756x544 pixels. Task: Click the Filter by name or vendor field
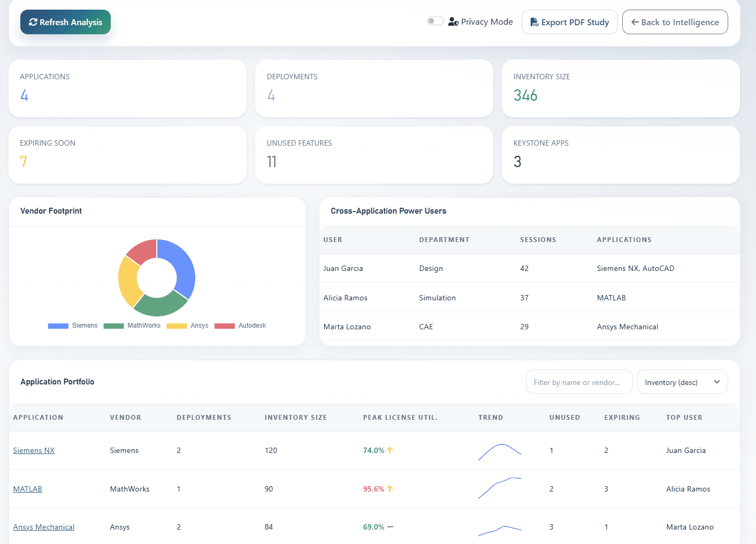coord(579,382)
